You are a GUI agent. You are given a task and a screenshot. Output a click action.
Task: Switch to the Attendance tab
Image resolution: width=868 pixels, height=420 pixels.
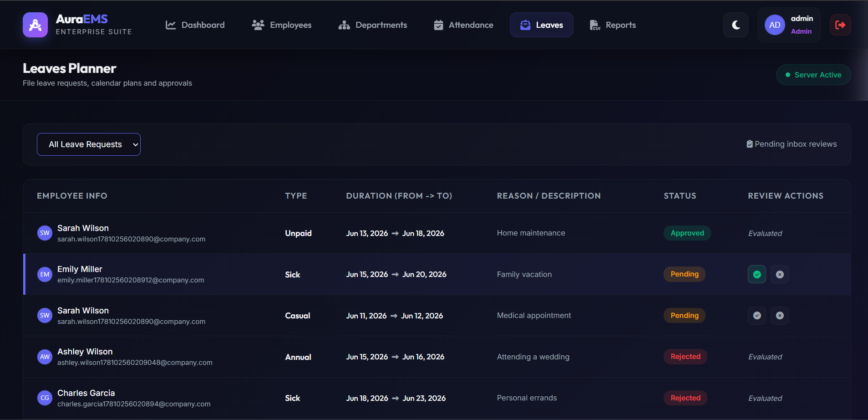463,25
